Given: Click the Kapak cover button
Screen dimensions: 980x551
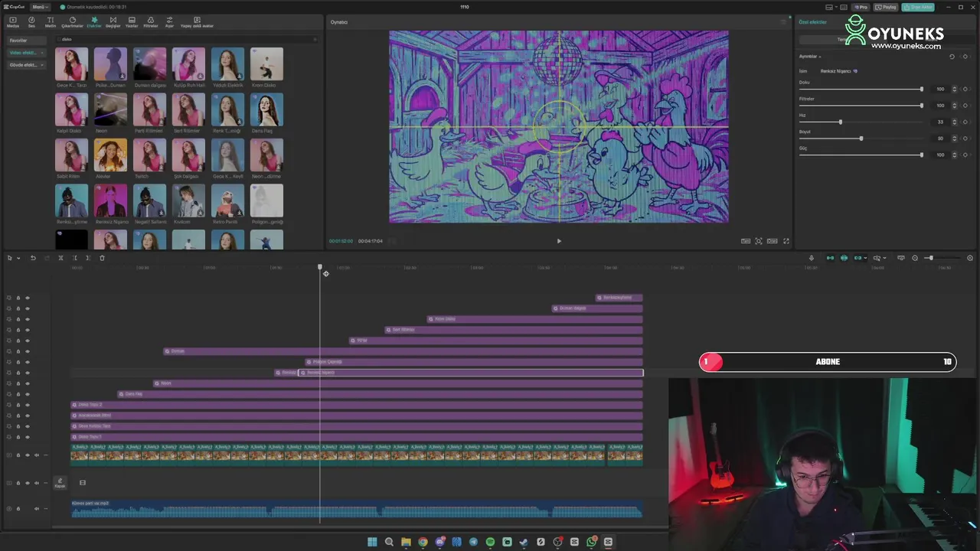Looking at the screenshot, I should tap(60, 483).
